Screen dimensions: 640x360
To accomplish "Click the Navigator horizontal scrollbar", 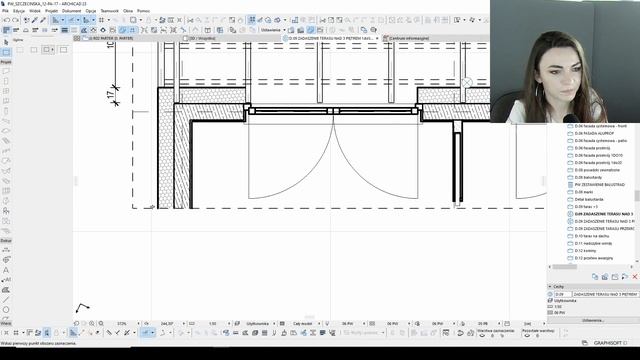I will click(x=564, y=267).
